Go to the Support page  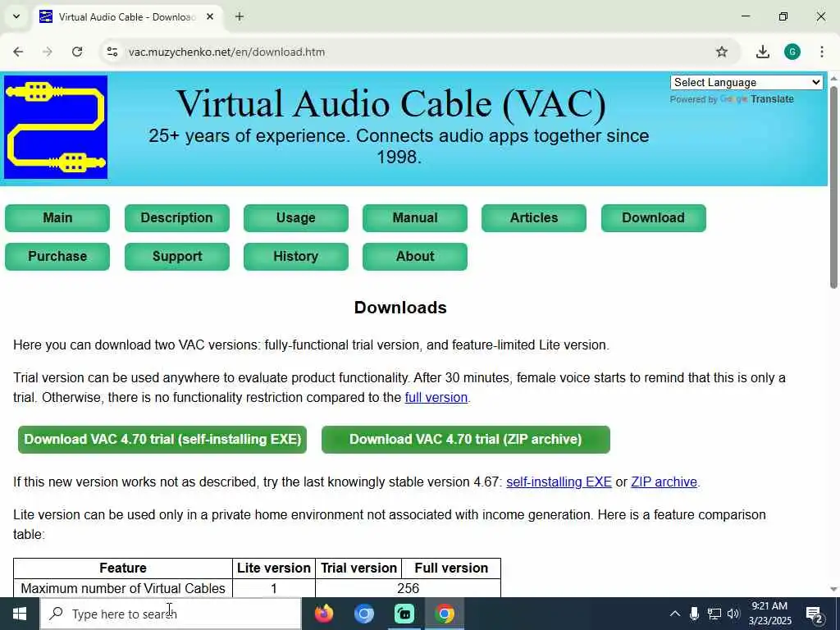click(177, 257)
